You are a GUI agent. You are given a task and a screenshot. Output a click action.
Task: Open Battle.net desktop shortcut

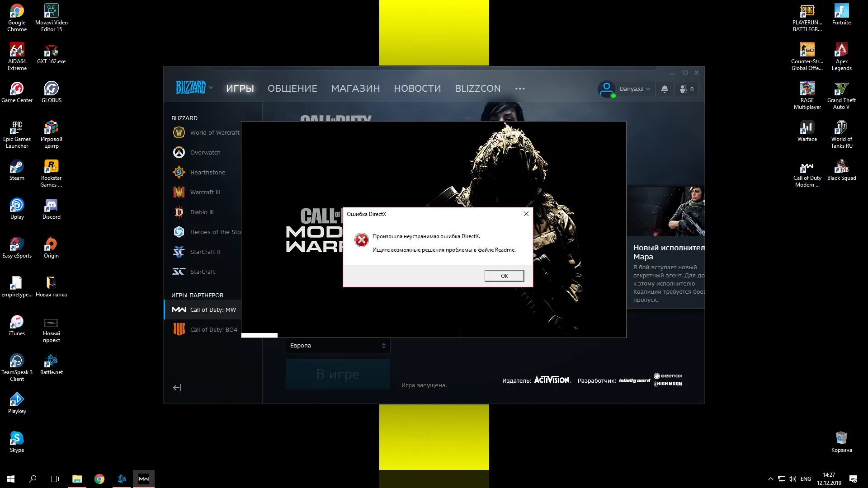[x=51, y=365]
